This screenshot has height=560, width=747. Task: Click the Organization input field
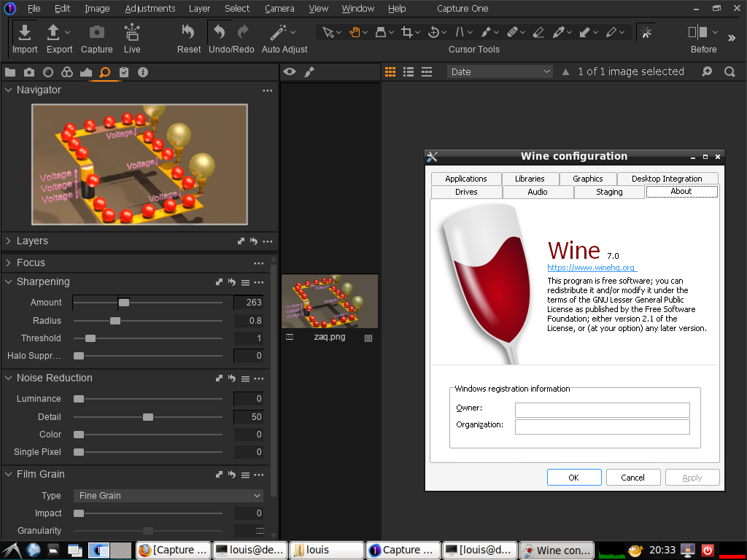coord(602,427)
